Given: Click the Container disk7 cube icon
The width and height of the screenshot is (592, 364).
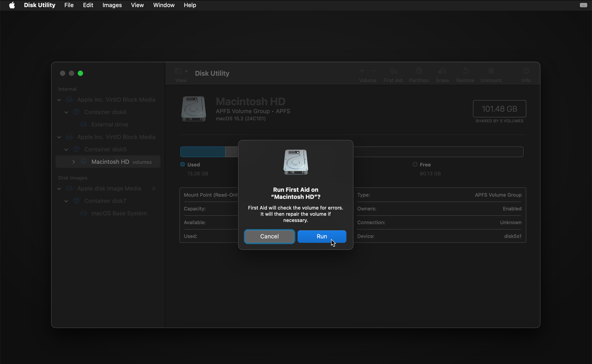Looking at the screenshot, I should pyautogui.click(x=76, y=201).
